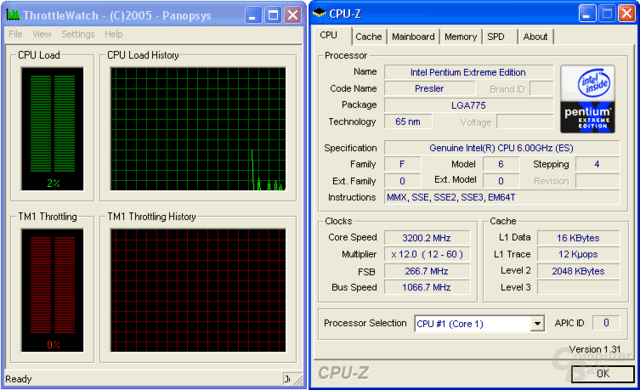The width and height of the screenshot is (640, 390).
Task: Open the File menu in ThrottleWatch
Action: pyautogui.click(x=16, y=34)
